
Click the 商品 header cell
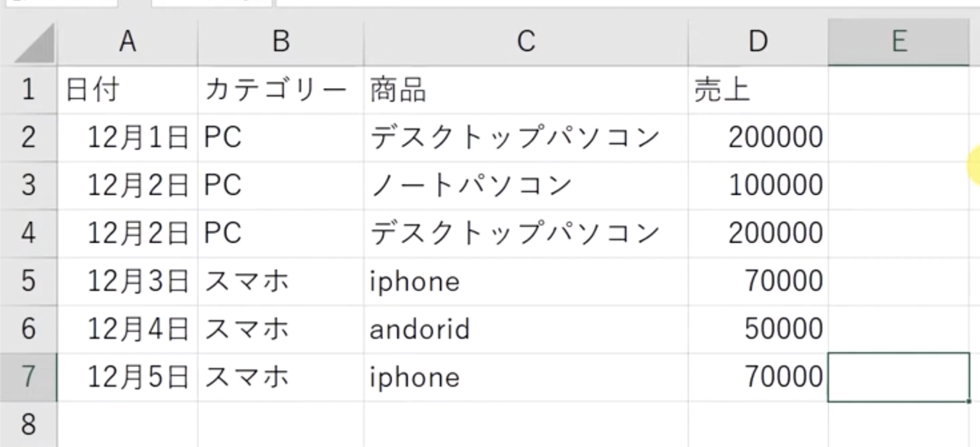coord(526,90)
